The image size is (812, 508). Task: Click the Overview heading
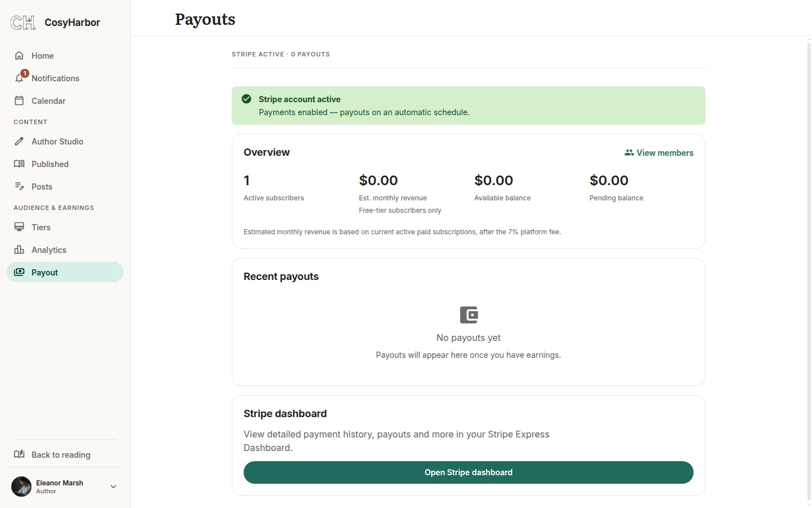pyautogui.click(x=267, y=152)
